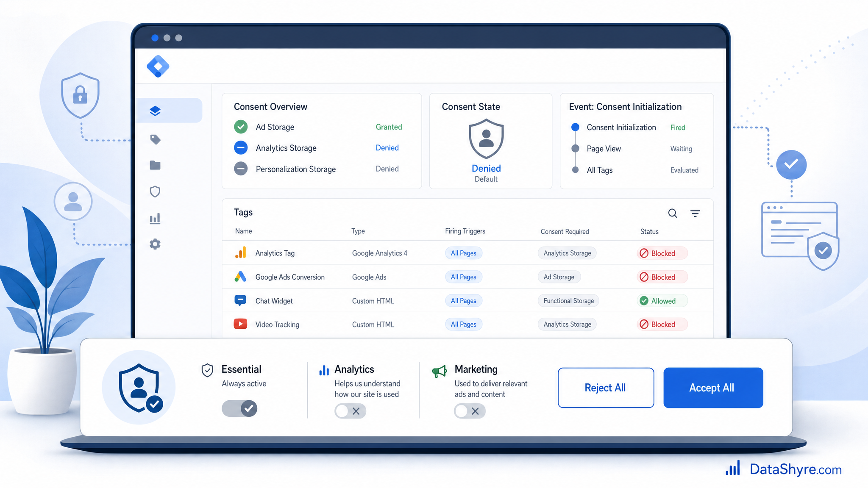This screenshot has height=488, width=868.
Task: Click the Functional Storage consent chip
Action: click(x=569, y=300)
